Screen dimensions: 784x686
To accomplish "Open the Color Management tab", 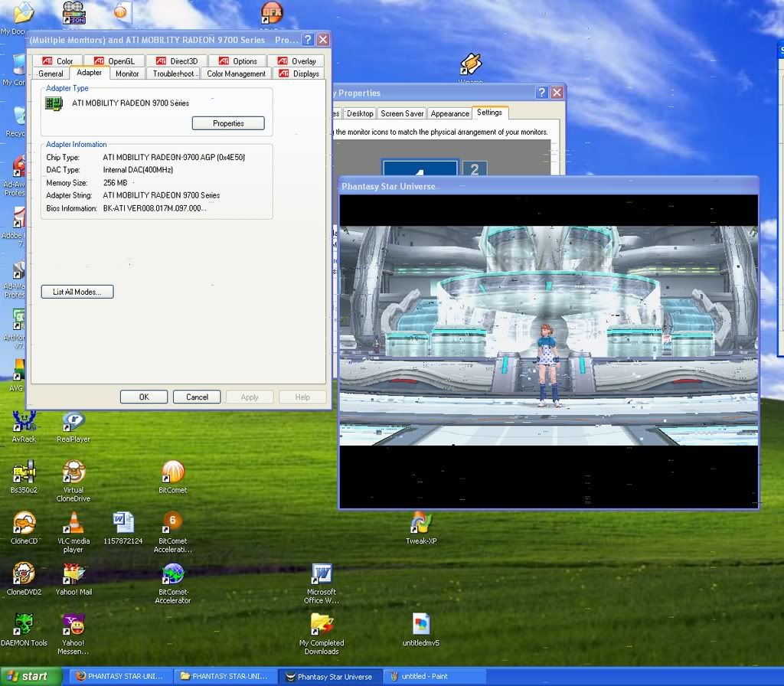I will click(237, 73).
